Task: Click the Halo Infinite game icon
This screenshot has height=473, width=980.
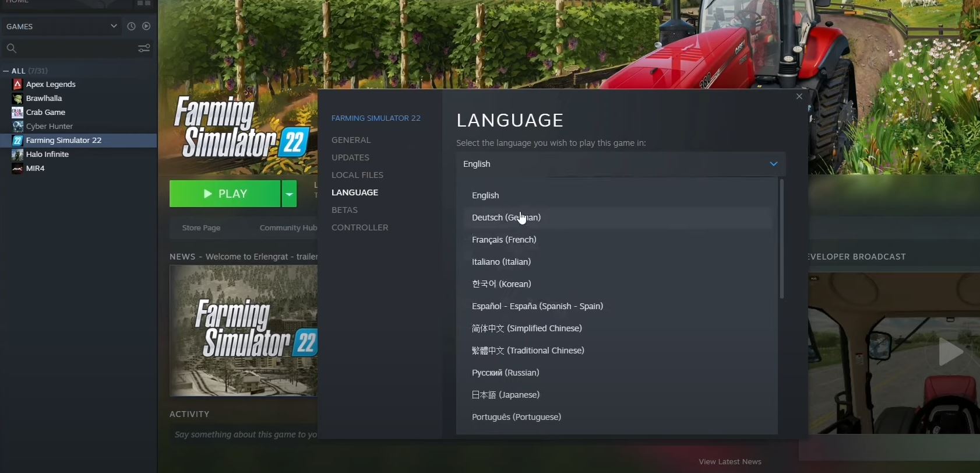Action: coord(17,154)
